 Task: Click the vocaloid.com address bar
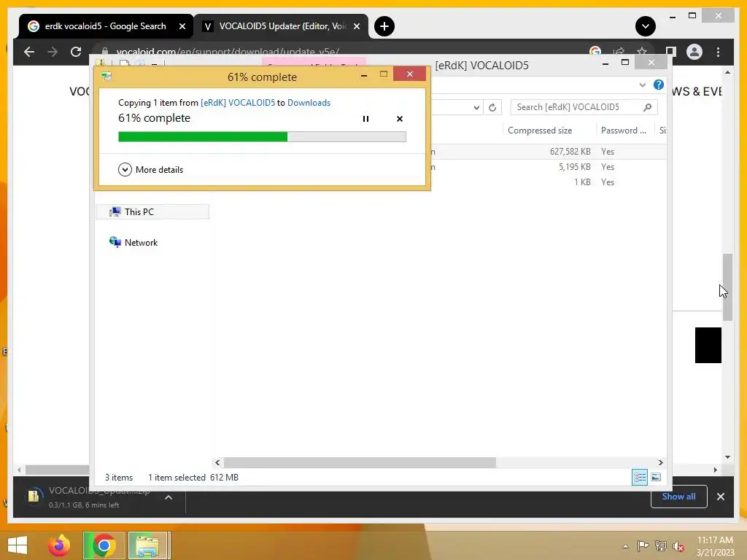point(228,51)
